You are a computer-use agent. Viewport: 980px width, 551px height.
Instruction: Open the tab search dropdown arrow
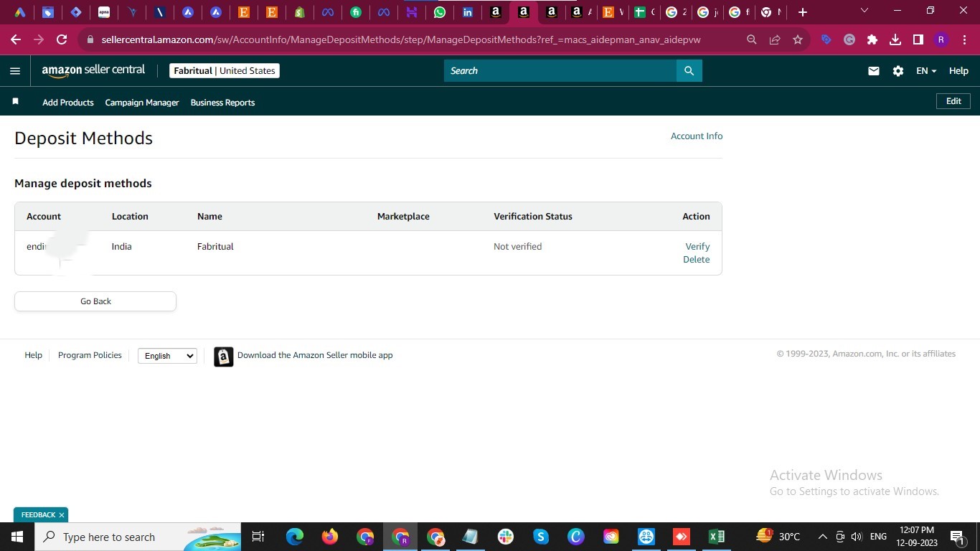coord(864,11)
